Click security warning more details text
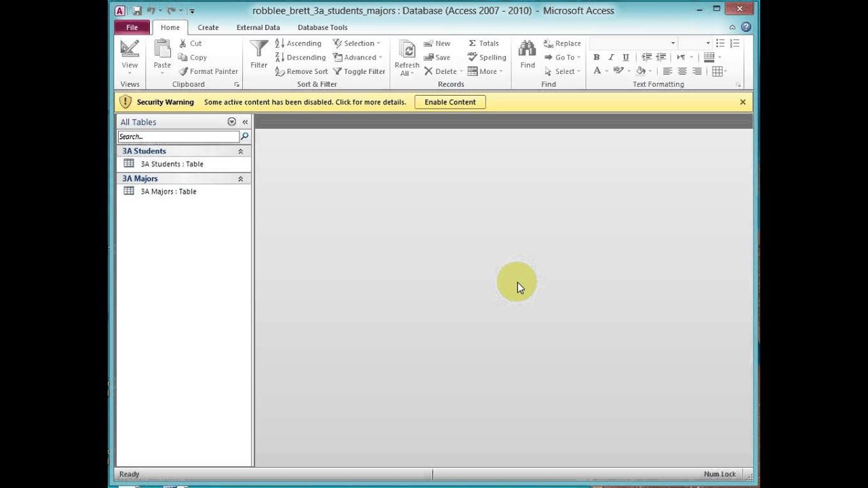The image size is (868, 488). pyautogui.click(x=305, y=102)
